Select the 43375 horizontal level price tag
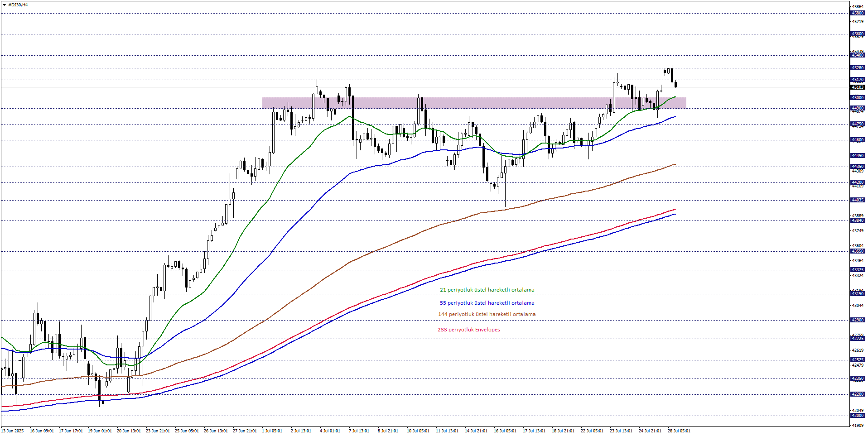 (858, 270)
